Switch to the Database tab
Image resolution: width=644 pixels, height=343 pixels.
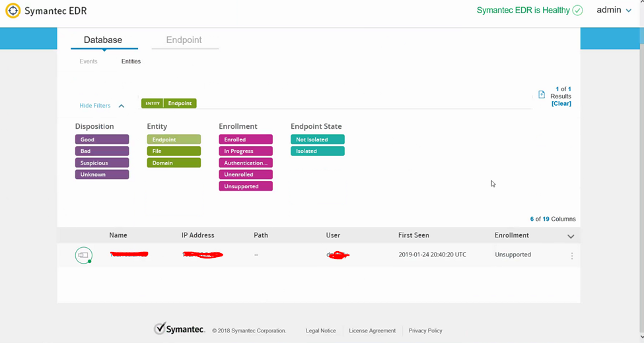click(x=103, y=40)
